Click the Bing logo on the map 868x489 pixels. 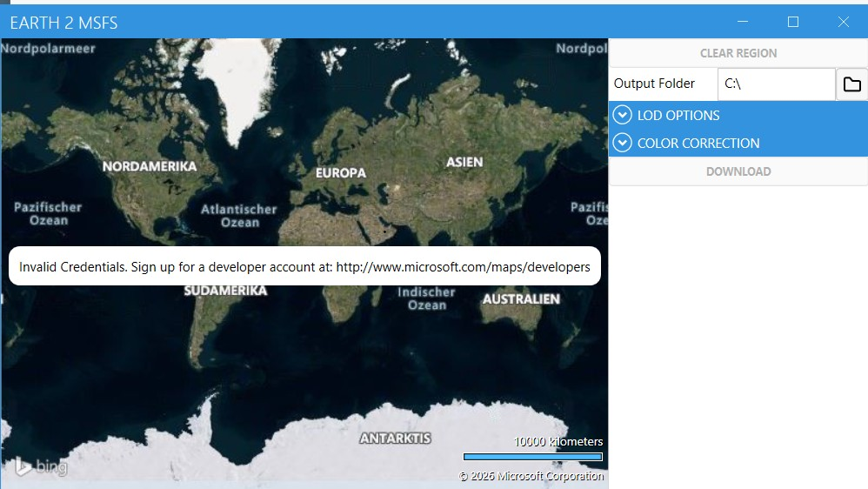41,466
